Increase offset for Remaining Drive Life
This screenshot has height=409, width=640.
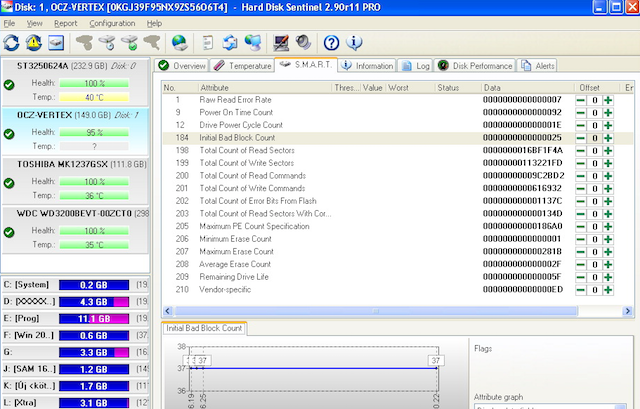tap(608, 276)
